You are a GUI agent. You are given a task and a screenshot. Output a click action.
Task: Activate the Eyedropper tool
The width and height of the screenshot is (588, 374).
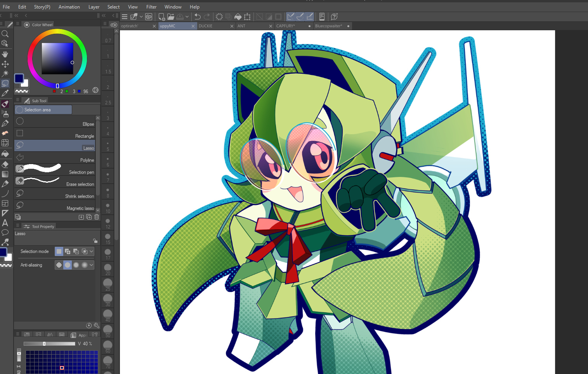click(x=5, y=93)
